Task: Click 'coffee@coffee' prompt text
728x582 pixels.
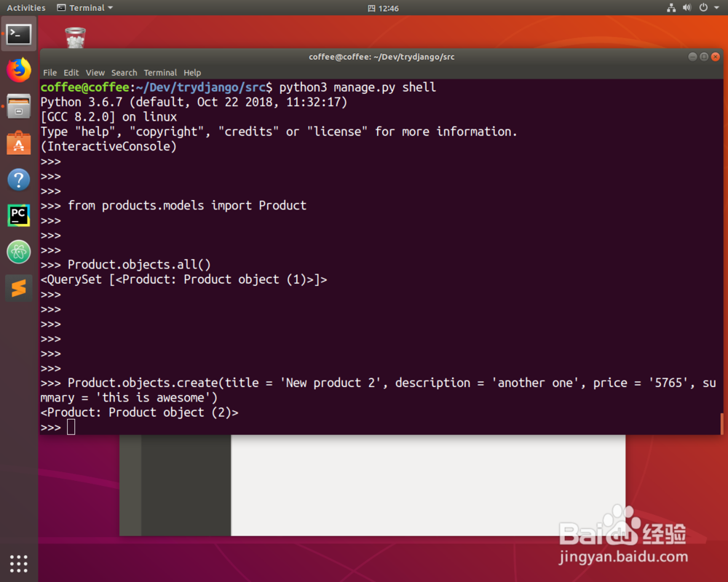Action: 85,87
